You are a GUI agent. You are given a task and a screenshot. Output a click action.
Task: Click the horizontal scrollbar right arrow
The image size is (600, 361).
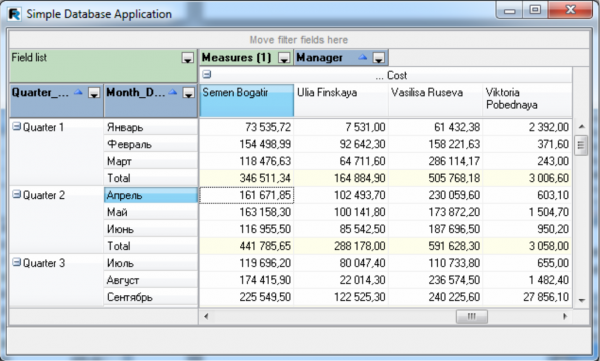click(565, 316)
